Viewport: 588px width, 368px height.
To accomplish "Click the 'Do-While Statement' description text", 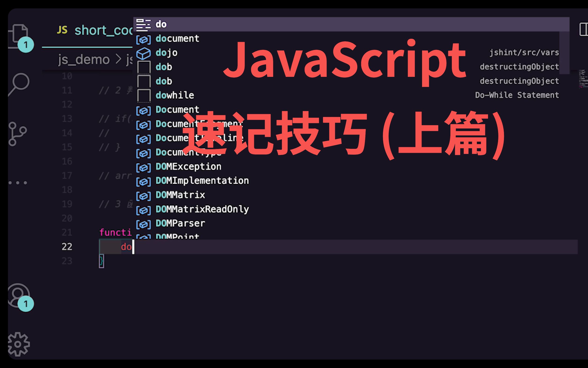I will (x=517, y=95).
